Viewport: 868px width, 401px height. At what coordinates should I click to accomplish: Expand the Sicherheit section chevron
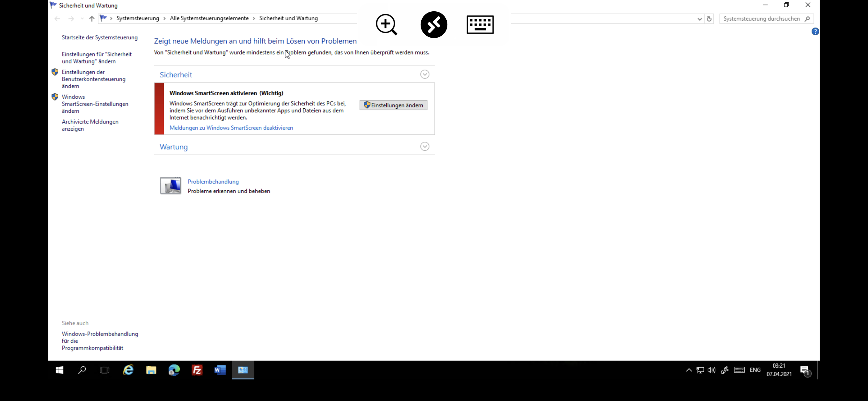tap(425, 74)
